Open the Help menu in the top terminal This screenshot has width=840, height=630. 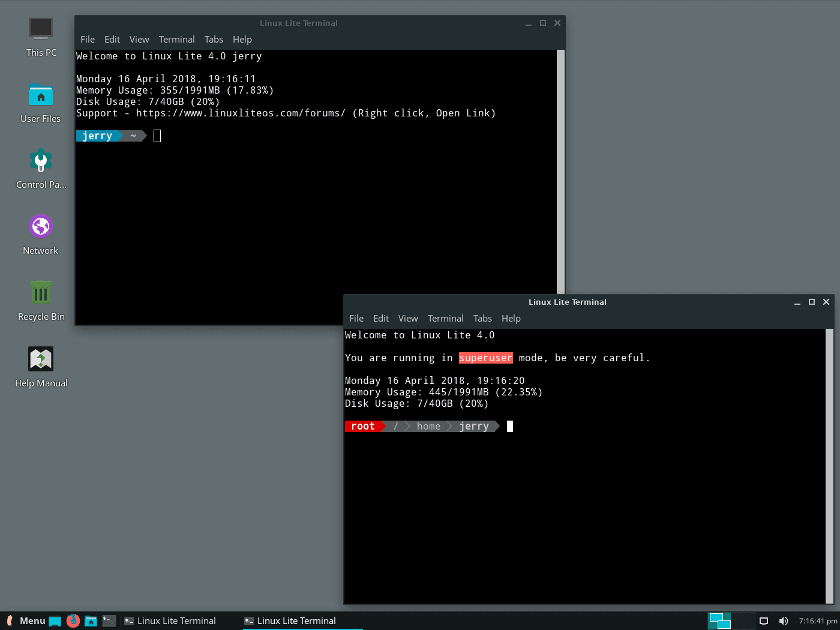coord(242,39)
